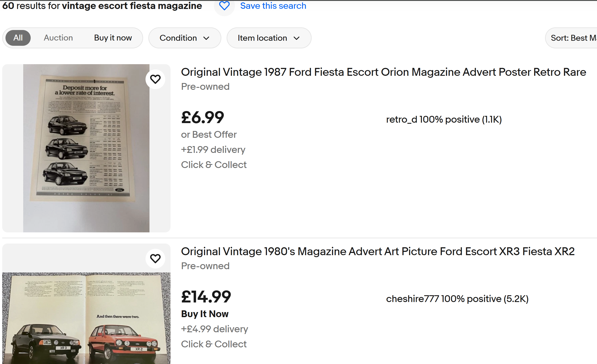Filter results by Buy it now
This screenshot has height=364, width=597.
point(113,38)
